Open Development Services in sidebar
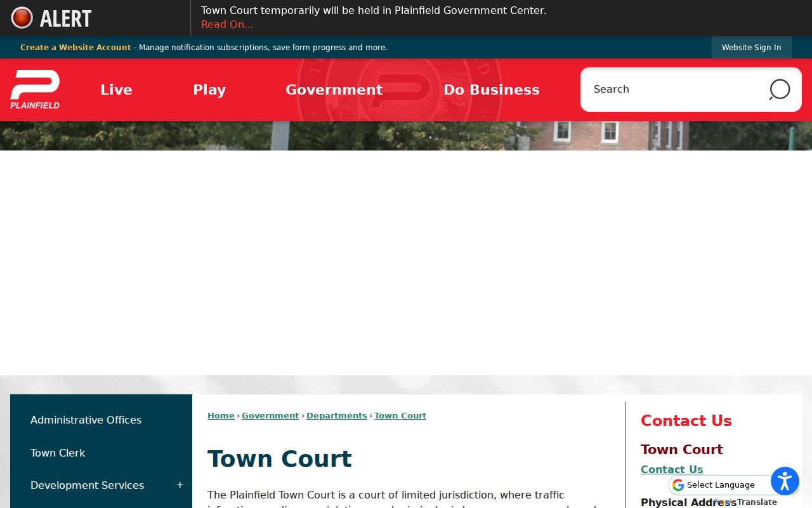 coord(87,485)
